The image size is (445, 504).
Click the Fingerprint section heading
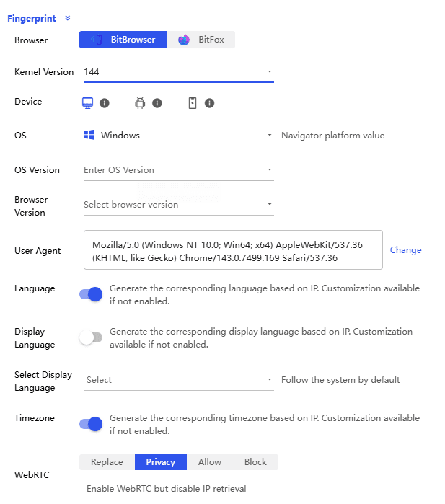(x=32, y=19)
